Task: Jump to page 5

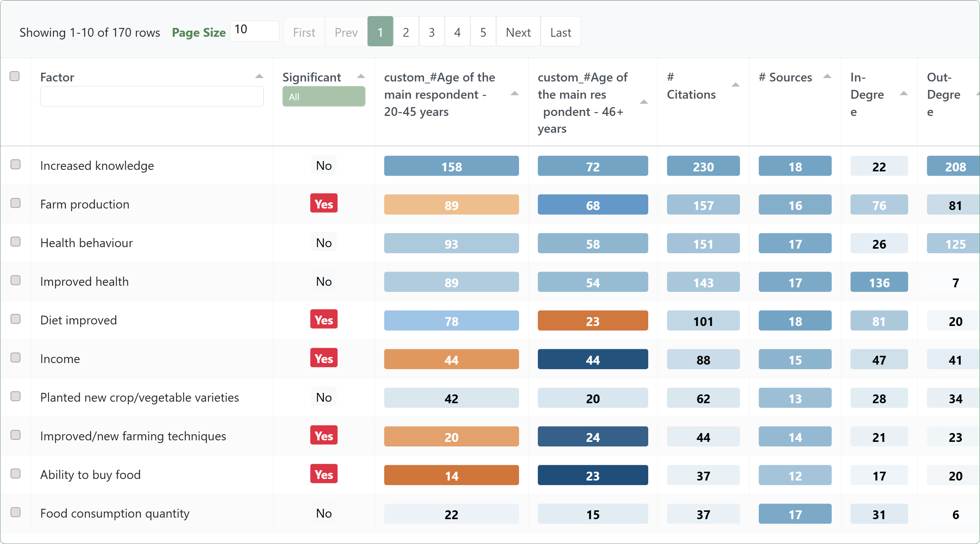Action: pos(483,32)
